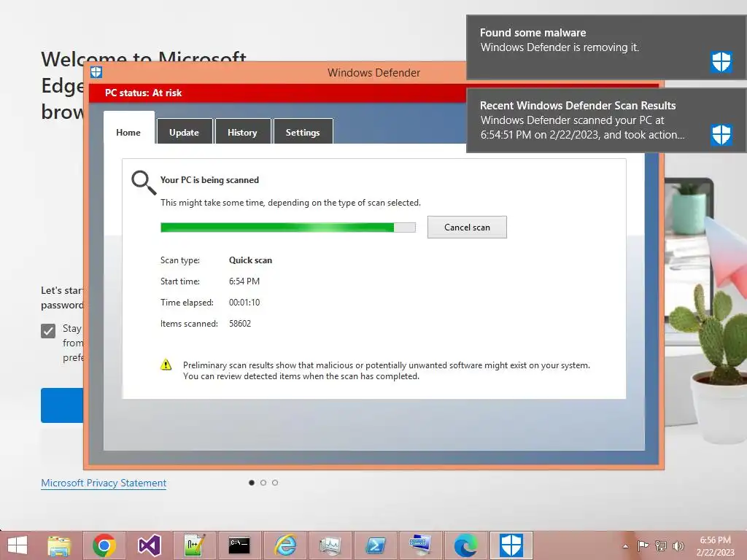Click the Time elapsed value 00:01:10
The width and height of the screenshot is (747, 560).
click(x=244, y=303)
